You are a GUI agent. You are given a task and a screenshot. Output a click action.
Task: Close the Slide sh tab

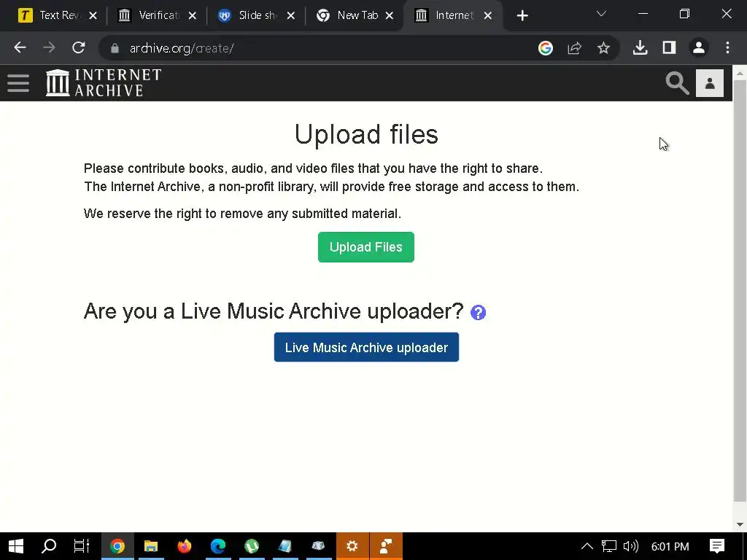tap(291, 16)
